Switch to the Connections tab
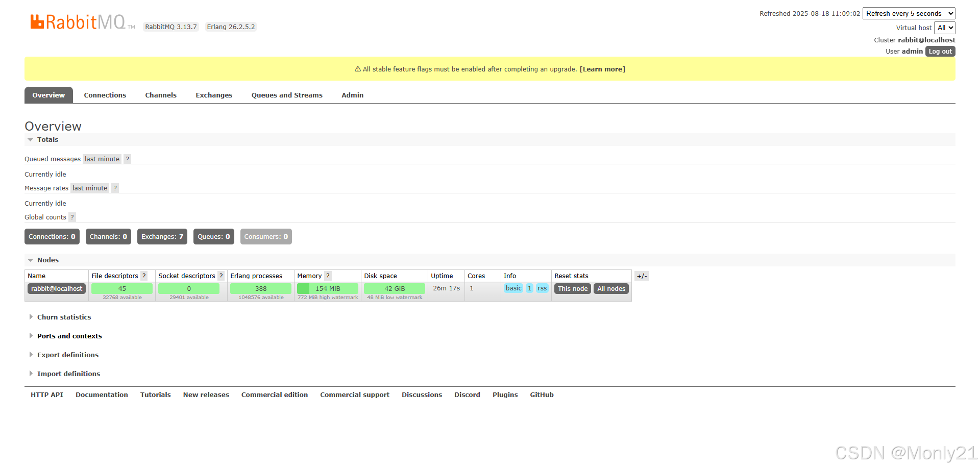Viewport: 980px width, 469px height. point(105,95)
